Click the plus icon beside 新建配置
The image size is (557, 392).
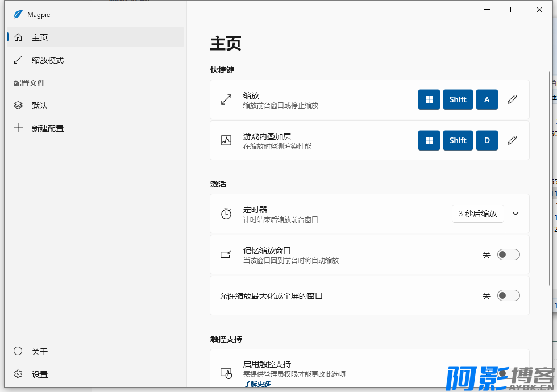(18, 128)
